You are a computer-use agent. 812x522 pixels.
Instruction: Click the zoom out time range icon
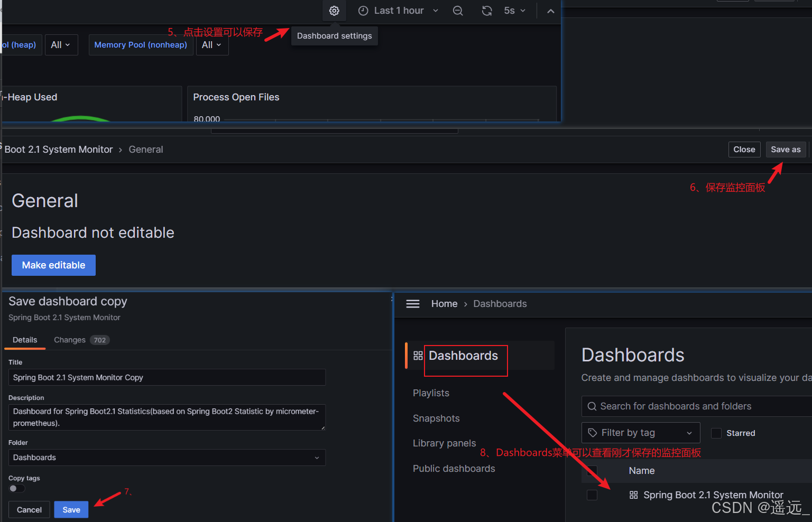tap(458, 11)
